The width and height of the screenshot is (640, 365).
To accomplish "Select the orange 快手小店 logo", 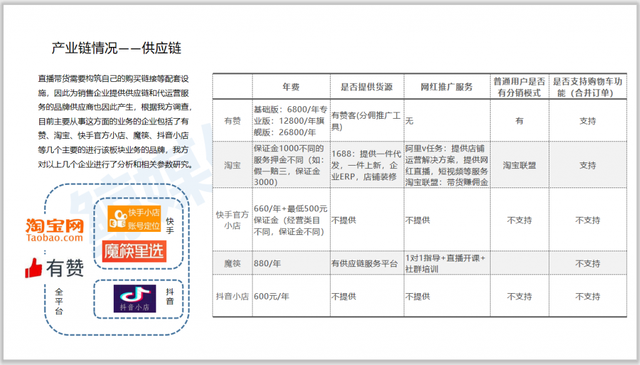I will click(x=134, y=218).
